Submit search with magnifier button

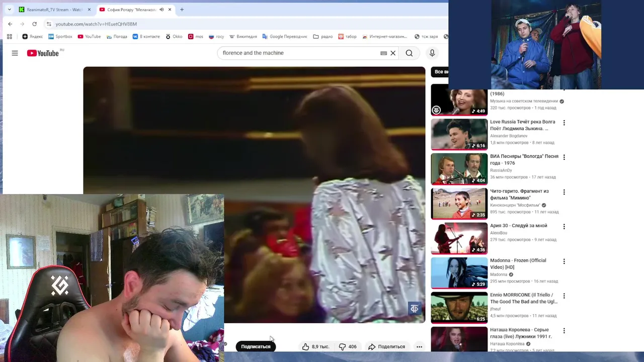pyautogui.click(x=409, y=53)
